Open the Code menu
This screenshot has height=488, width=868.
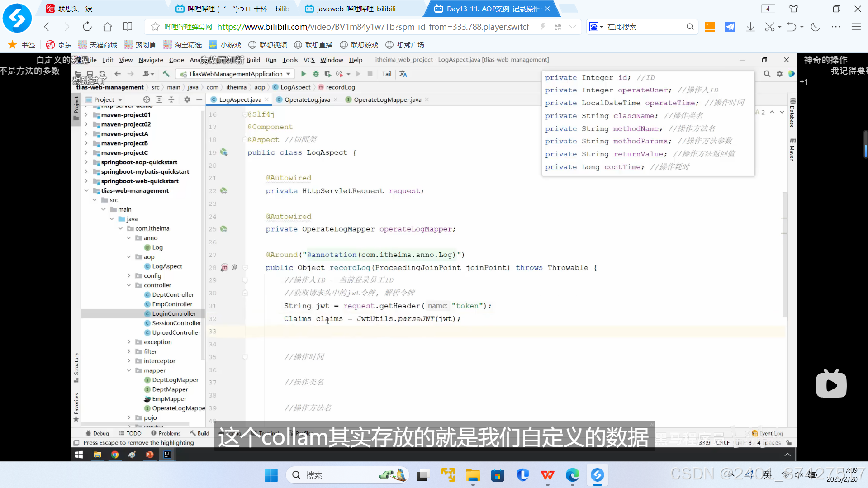[x=176, y=60]
